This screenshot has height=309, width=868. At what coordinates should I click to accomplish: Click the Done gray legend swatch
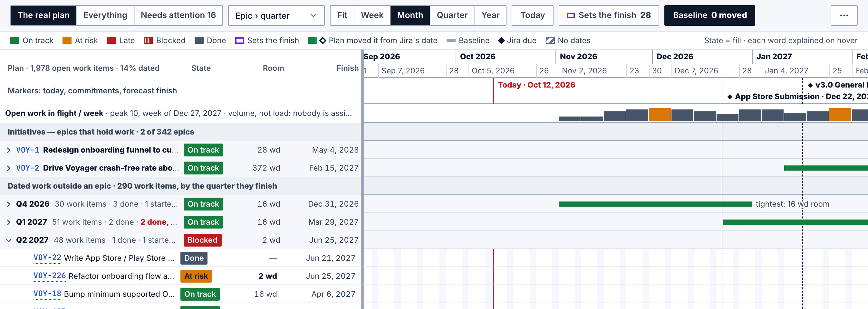pyautogui.click(x=199, y=41)
